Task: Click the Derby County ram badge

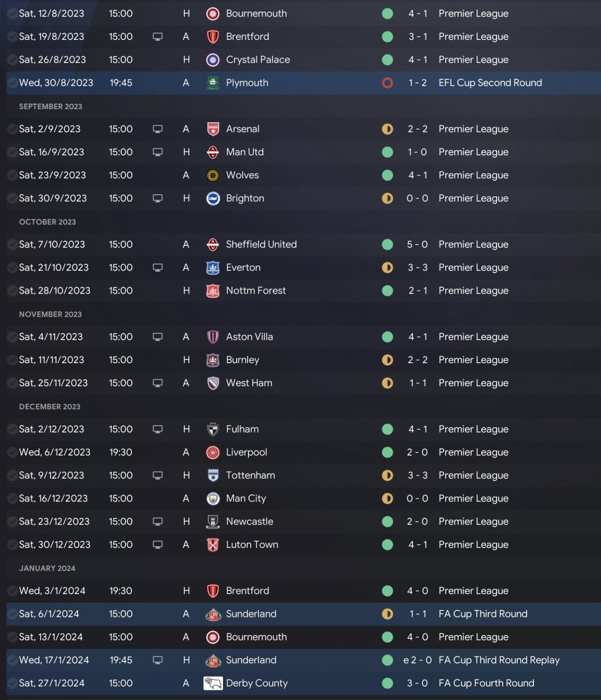Action: click(213, 683)
